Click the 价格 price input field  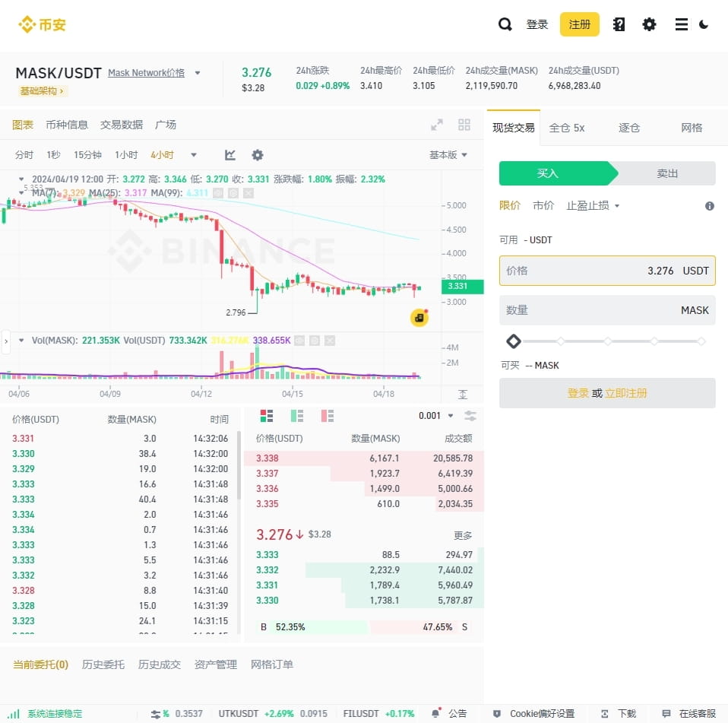click(606, 271)
